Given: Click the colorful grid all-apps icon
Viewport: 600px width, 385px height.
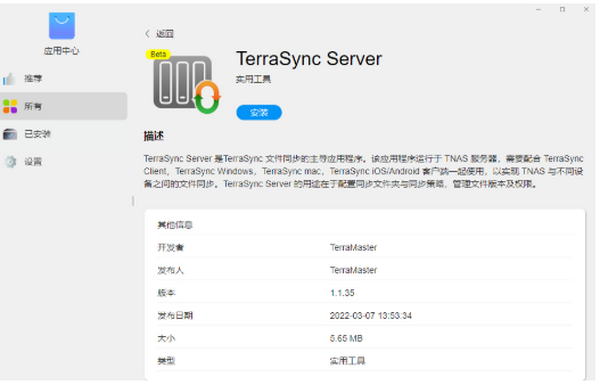Looking at the screenshot, I should pyautogui.click(x=10, y=106).
